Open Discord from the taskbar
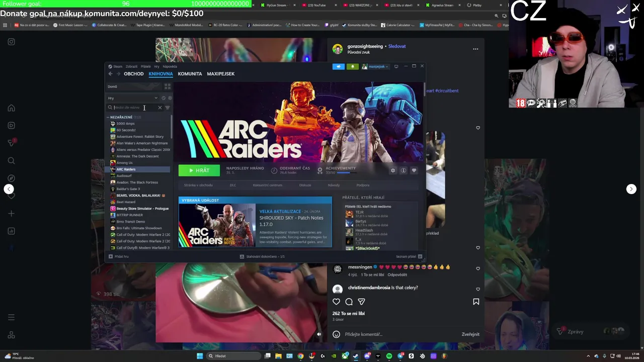This screenshot has height=362, width=644. click(x=367, y=356)
